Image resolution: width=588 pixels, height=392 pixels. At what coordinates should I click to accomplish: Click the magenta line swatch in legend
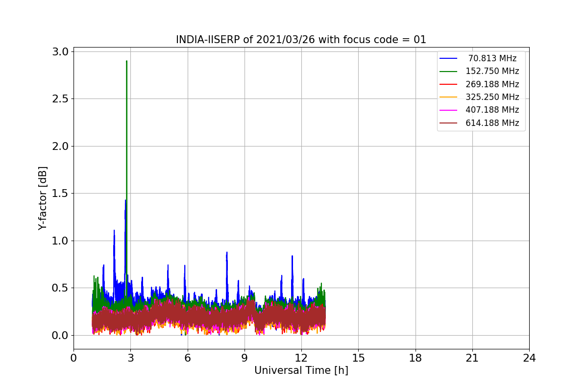pyautogui.click(x=448, y=110)
